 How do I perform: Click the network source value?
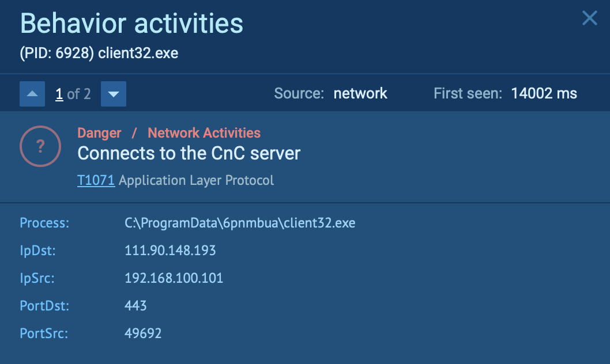click(x=360, y=93)
